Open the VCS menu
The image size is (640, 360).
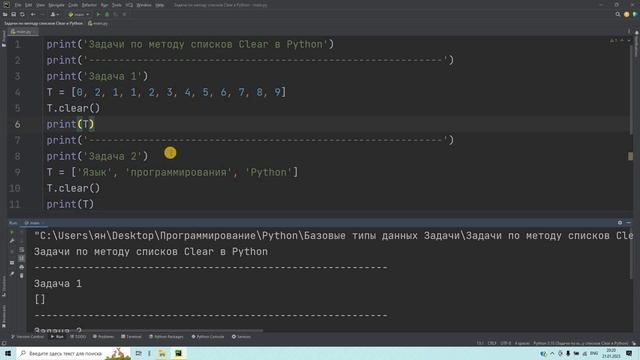click(x=129, y=5)
